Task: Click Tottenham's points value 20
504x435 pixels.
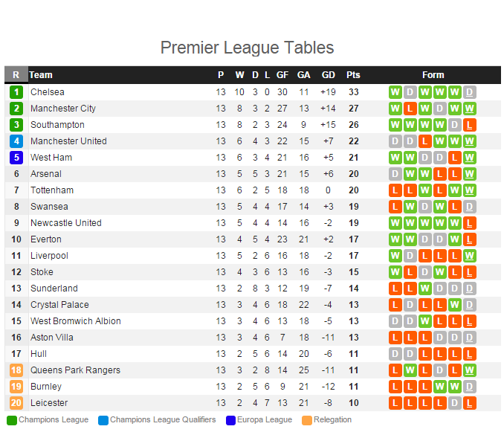Action: pos(354,190)
